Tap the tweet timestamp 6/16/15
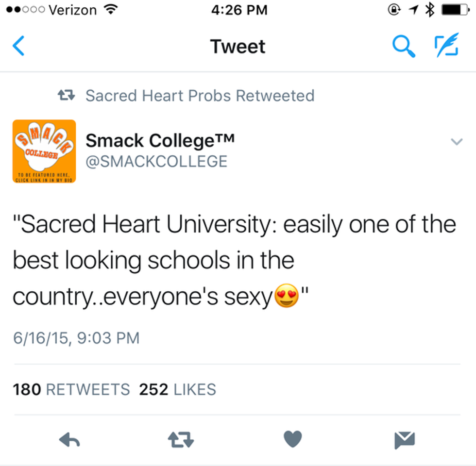 [x=76, y=338]
